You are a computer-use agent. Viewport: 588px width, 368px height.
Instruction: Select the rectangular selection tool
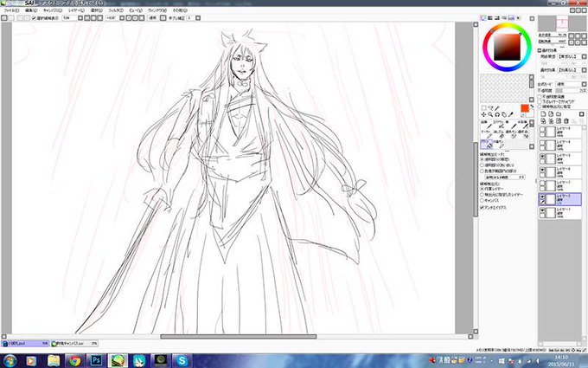tap(483, 108)
